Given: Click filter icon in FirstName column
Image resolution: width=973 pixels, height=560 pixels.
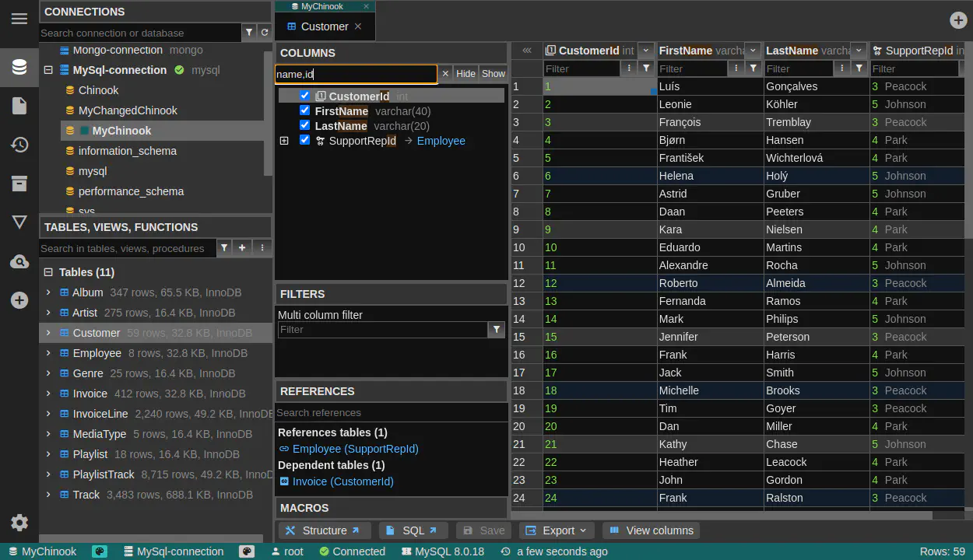Looking at the screenshot, I should coord(753,68).
